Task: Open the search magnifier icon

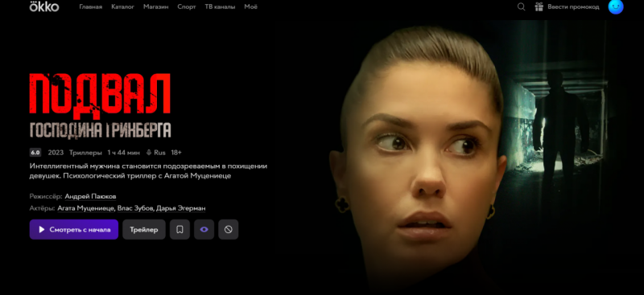Action: (x=521, y=6)
